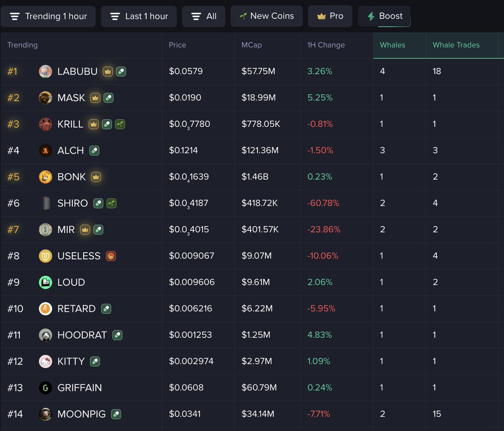The width and height of the screenshot is (504, 431).
Task: Click the ALCH coin avatar
Action: click(45, 150)
